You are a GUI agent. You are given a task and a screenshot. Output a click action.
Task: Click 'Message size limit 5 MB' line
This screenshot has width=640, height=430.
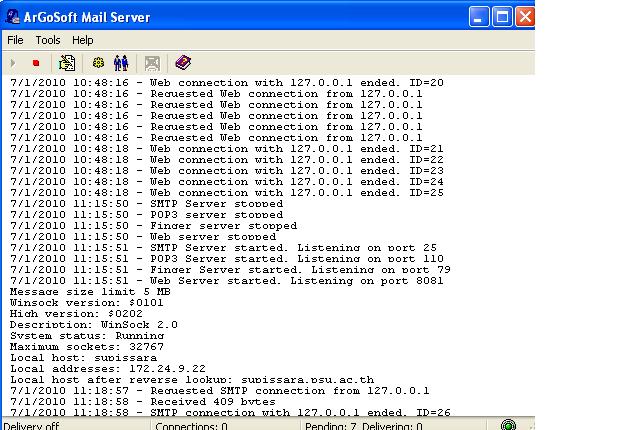90,292
